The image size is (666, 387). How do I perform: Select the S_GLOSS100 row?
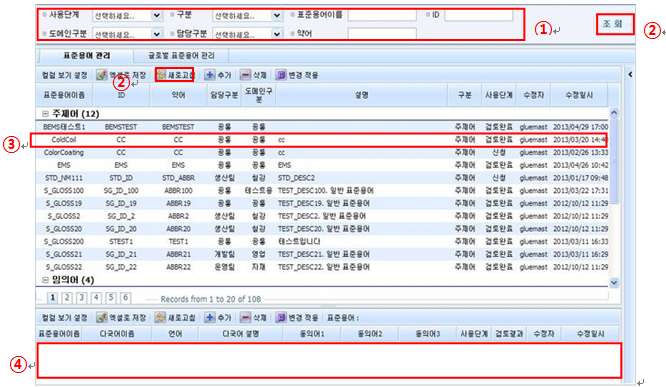322,191
